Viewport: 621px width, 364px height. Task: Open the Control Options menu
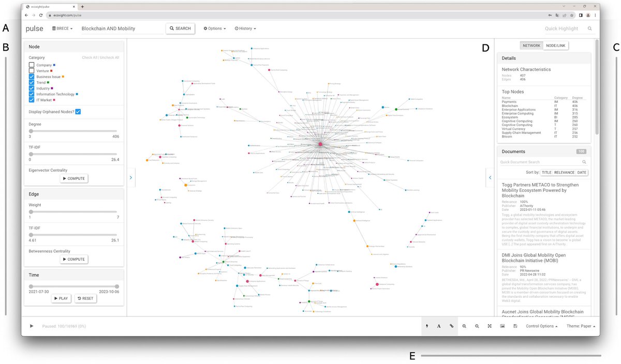[542, 326]
